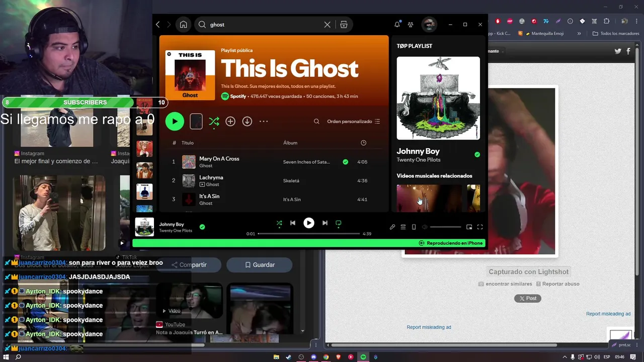Skip to next track in player bar

325,223
